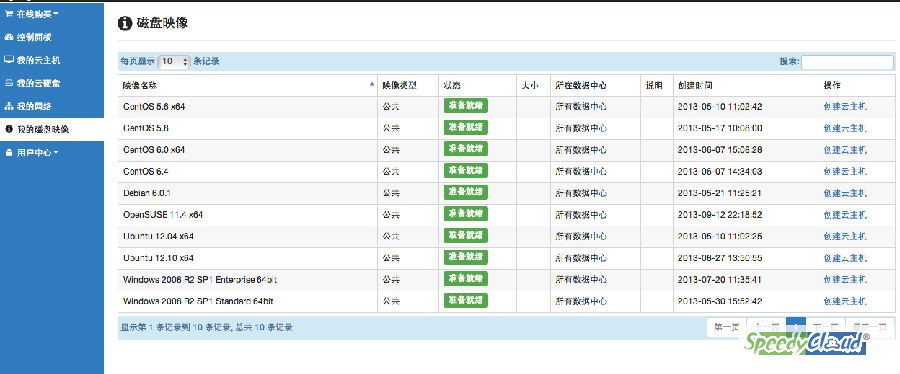Click 创建云主机 for Ubuntu 12.10 x64

coord(845,258)
